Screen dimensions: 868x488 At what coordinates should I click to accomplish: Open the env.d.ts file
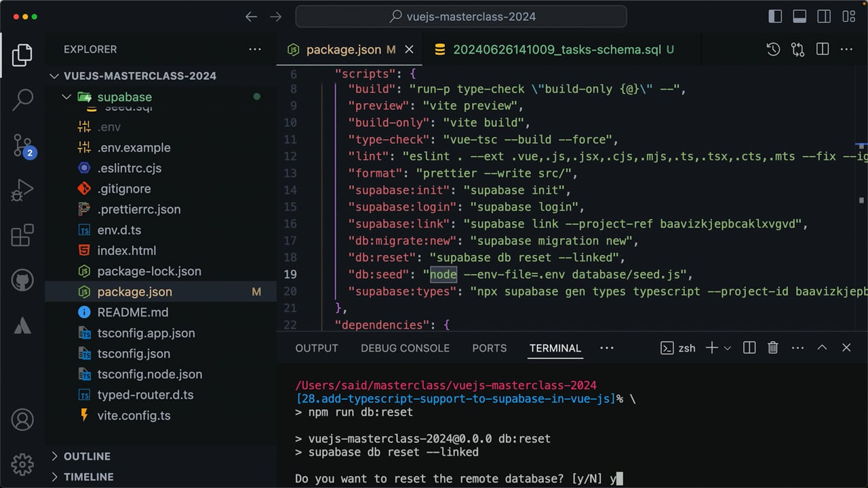pos(161,230)
